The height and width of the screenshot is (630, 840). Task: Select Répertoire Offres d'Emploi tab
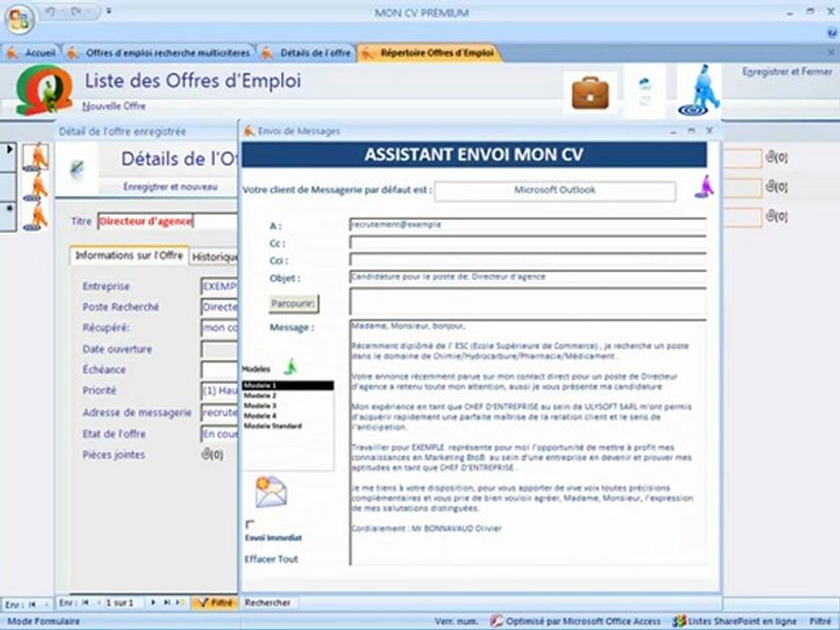pyautogui.click(x=429, y=53)
